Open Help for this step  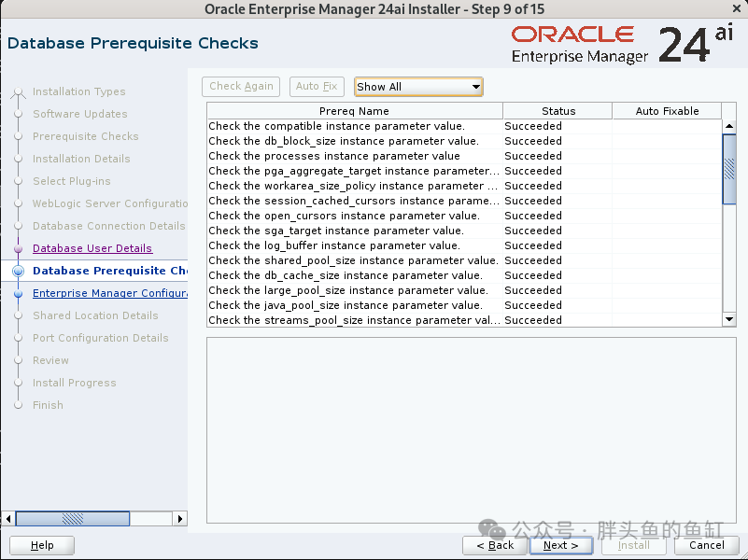(42, 545)
